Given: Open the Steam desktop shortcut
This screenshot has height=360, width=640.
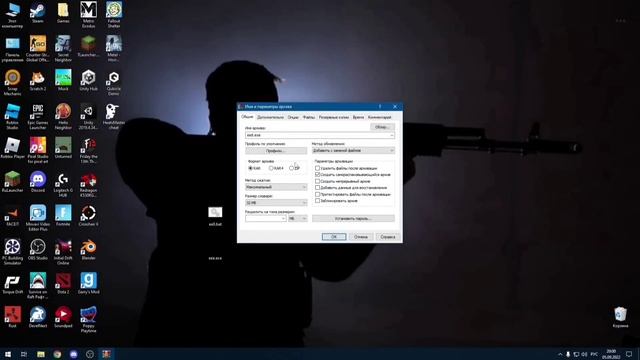Looking at the screenshot, I should click(38, 13).
